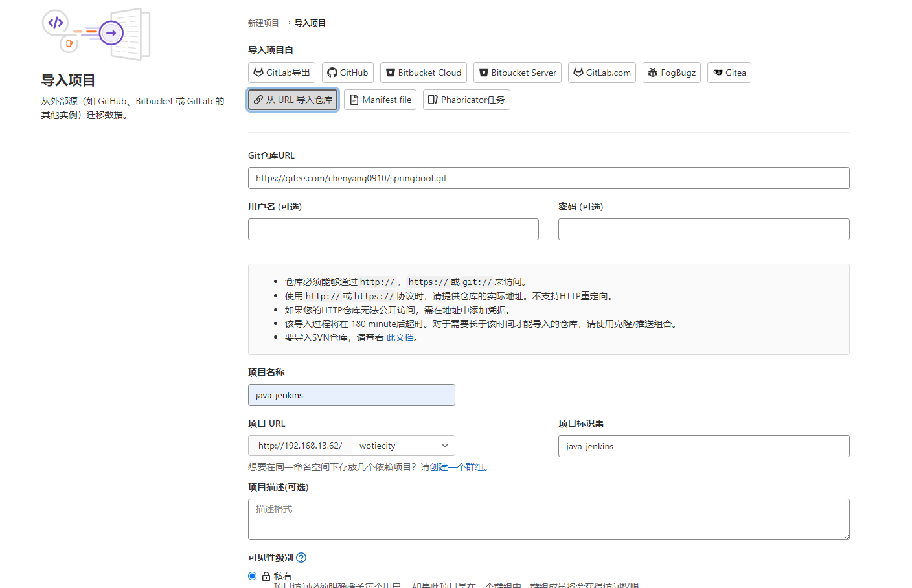Screen dimensions: 912x588
Task: Click the 项目标识串 input field
Action: [704, 446]
